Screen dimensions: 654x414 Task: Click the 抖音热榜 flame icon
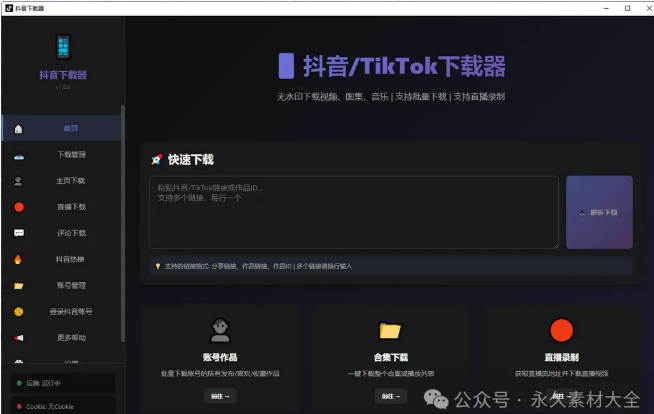[x=19, y=259]
